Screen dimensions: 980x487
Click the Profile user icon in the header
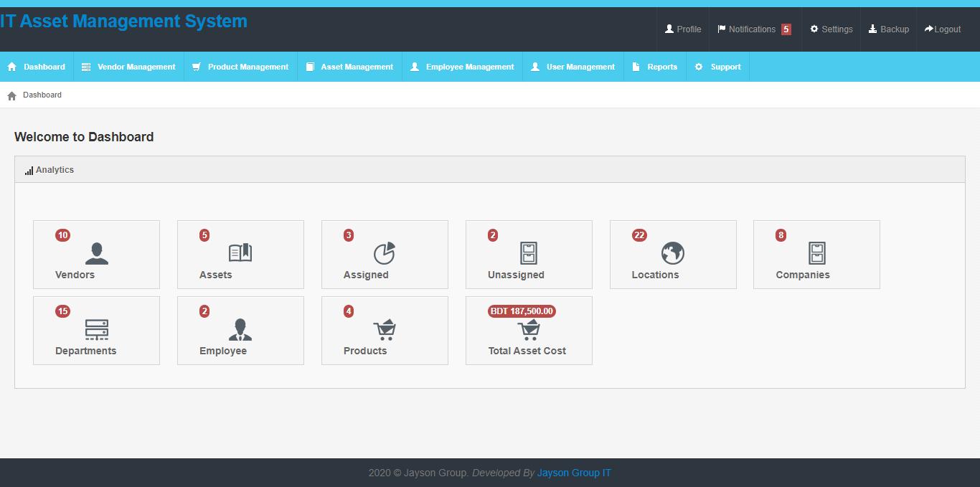click(x=669, y=29)
